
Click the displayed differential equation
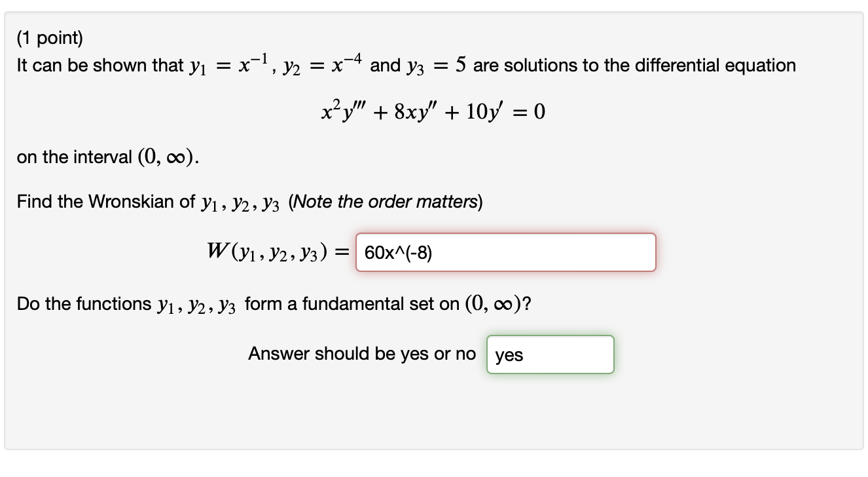433,110
